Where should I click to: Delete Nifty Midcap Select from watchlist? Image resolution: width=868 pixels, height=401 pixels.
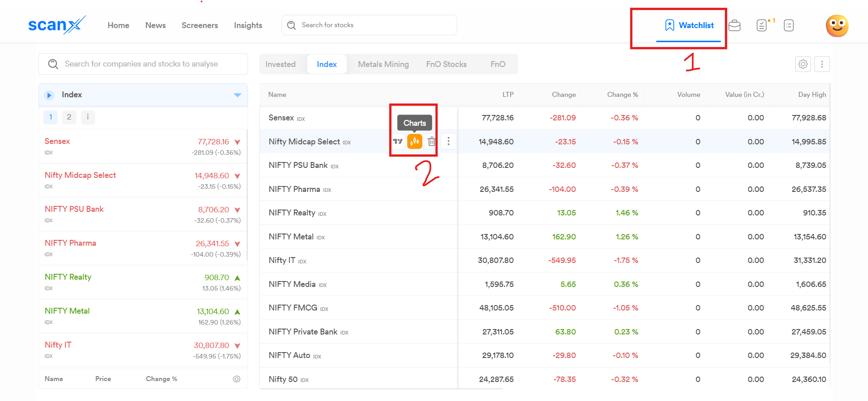(x=432, y=142)
